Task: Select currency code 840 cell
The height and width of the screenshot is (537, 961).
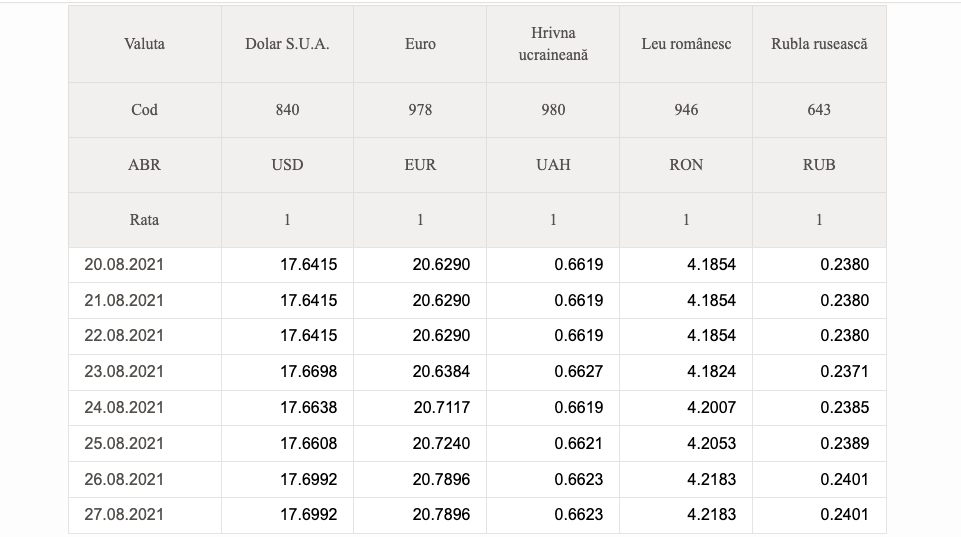Action: pyautogui.click(x=287, y=110)
